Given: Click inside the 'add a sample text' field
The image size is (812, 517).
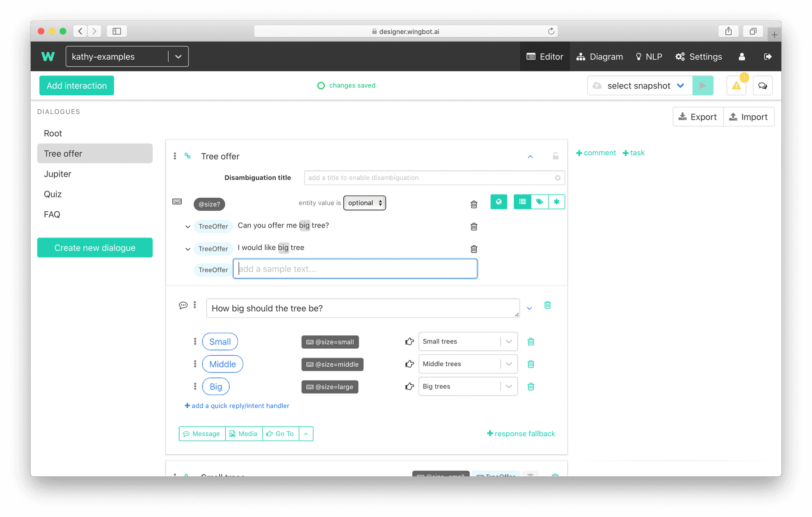Looking at the screenshot, I should click(355, 268).
